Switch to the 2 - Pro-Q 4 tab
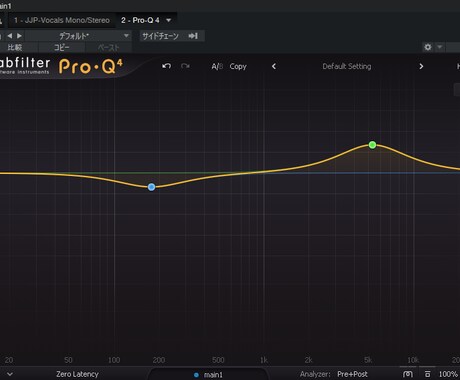 click(x=140, y=20)
